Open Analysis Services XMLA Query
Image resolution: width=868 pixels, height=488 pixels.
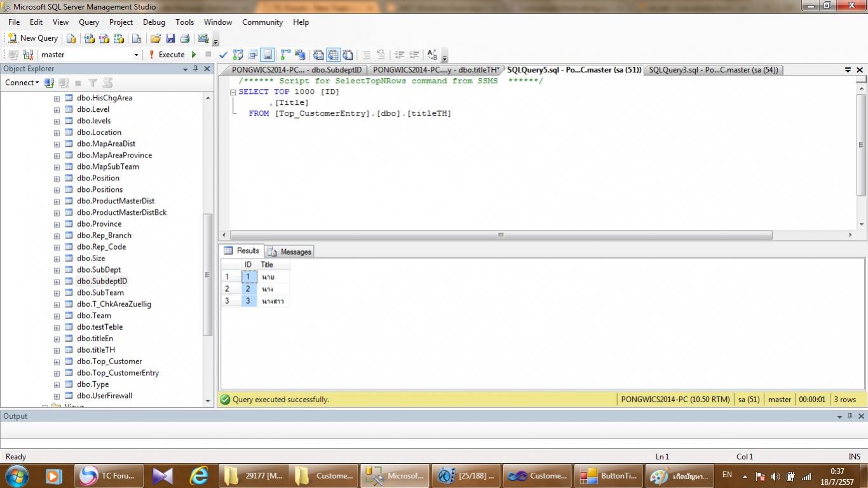coord(119,38)
